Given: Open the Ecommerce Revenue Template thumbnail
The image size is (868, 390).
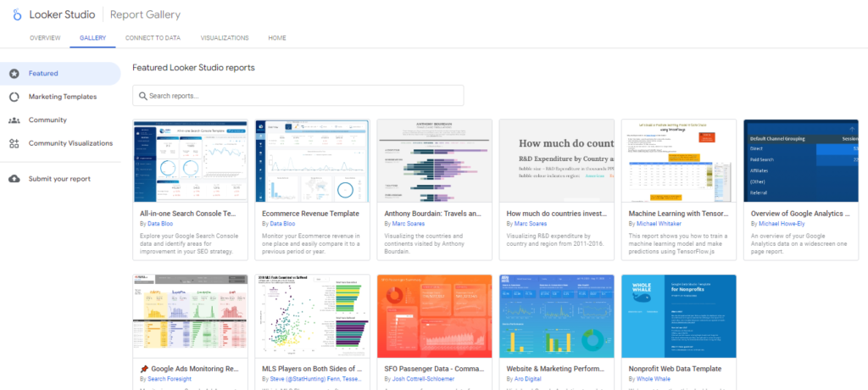Looking at the screenshot, I should [312, 160].
